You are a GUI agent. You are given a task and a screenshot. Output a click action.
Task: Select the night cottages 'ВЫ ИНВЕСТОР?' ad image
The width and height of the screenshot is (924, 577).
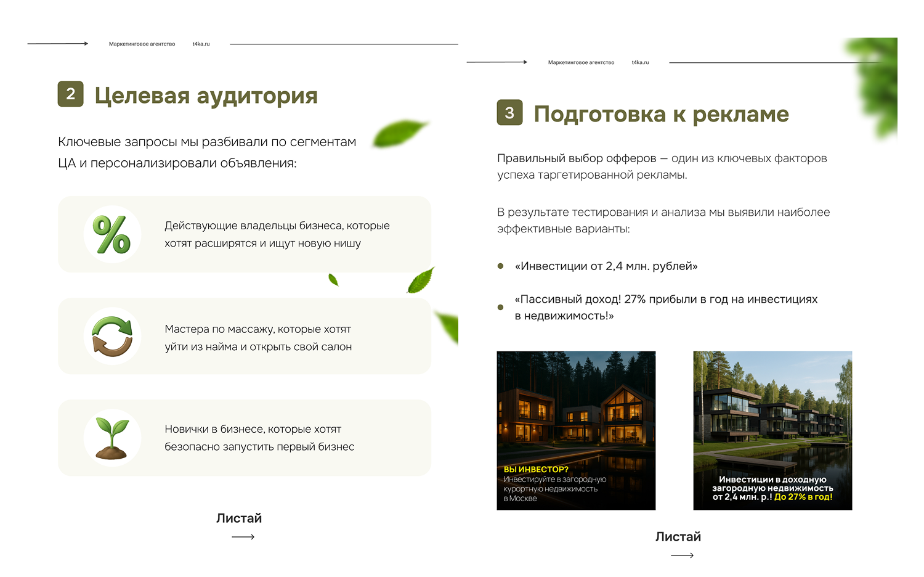576,430
